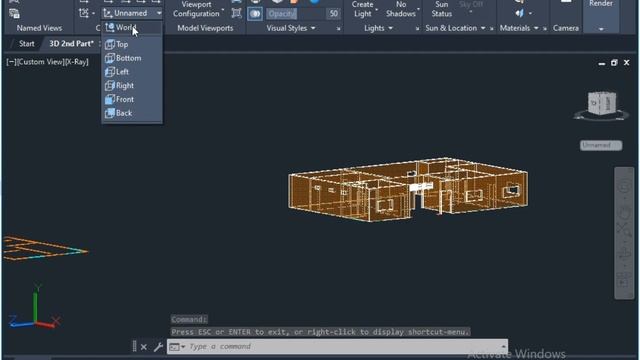Screen dimensions: 640x360
Task: Open the Lights dialog launcher arrow
Action: [x=417, y=29]
